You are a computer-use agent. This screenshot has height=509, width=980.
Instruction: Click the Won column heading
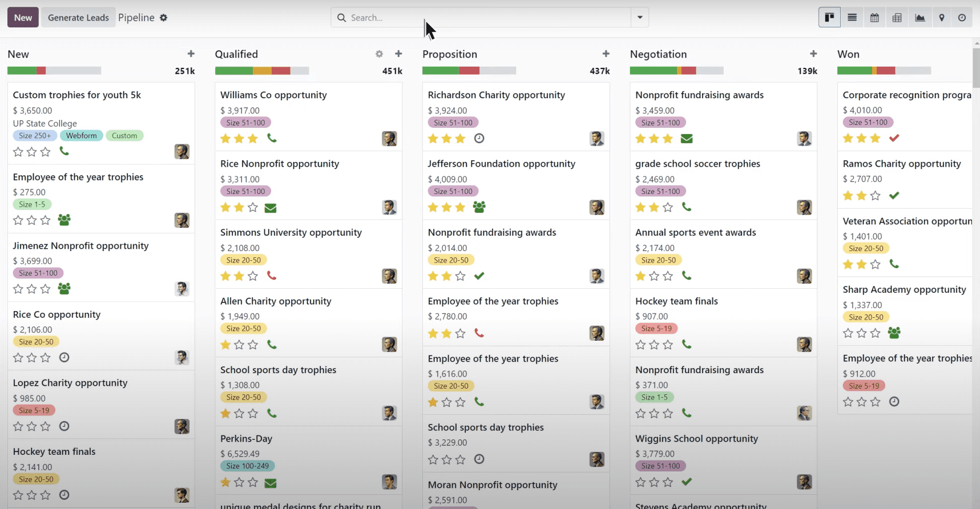point(848,54)
